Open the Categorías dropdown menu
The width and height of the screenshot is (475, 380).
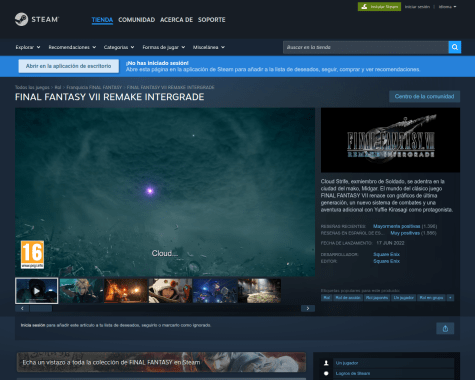(x=119, y=47)
